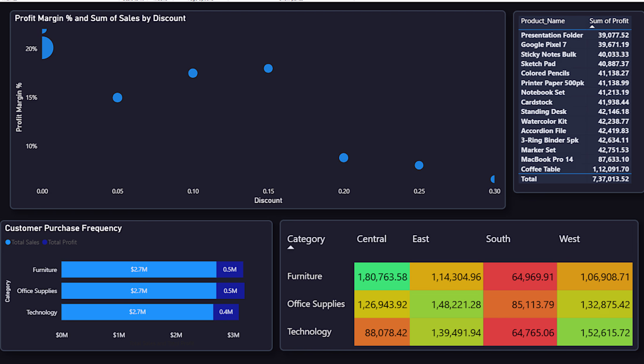This screenshot has width=644, height=364.
Task: Select the Marker Set row
Action: pyautogui.click(x=574, y=150)
